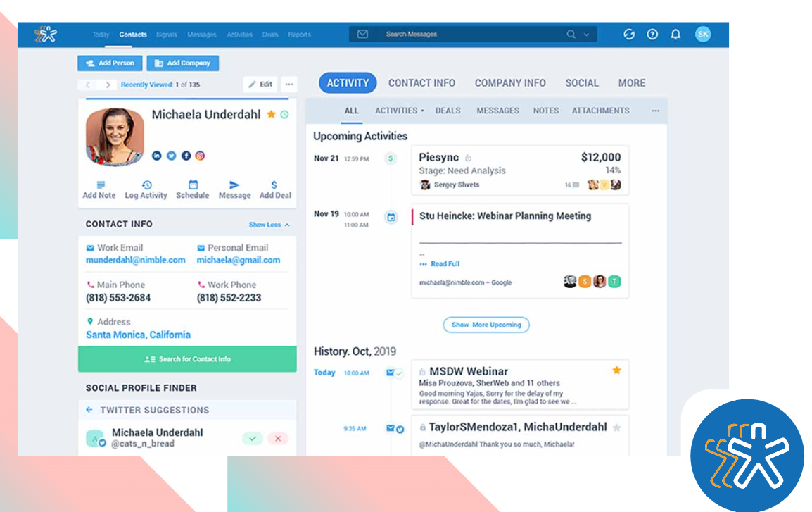Viewport: 812px width, 512px height.
Task: Open the Signals menu item
Action: [167, 35]
